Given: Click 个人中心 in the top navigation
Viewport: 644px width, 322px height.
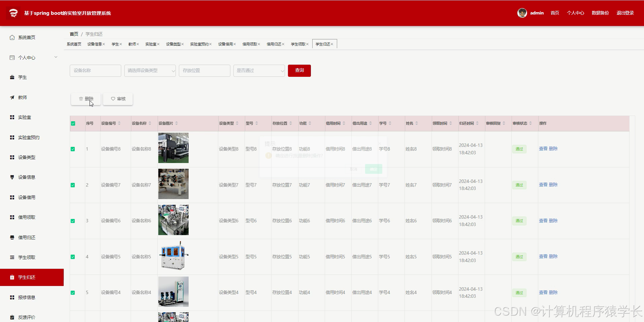Looking at the screenshot, I should tap(575, 13).
